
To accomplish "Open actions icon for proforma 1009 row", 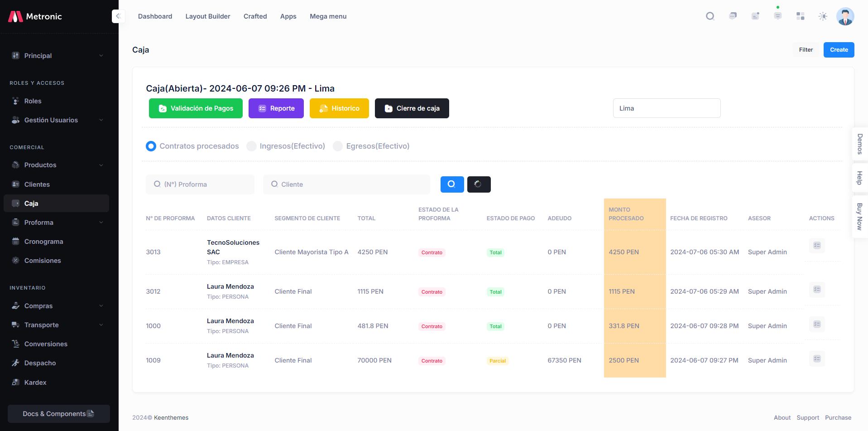I will tap(817, 359).
